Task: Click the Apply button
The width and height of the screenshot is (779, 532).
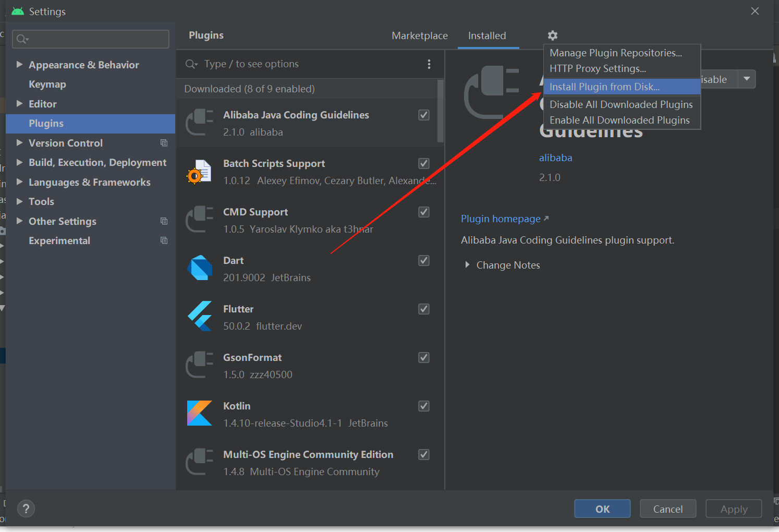Action: coord(734,509)
